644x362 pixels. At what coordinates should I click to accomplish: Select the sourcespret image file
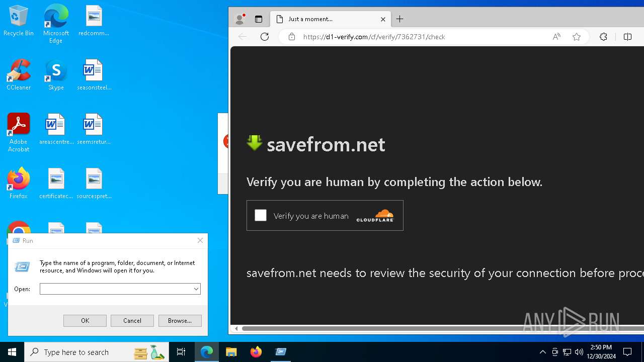(94, 184)
